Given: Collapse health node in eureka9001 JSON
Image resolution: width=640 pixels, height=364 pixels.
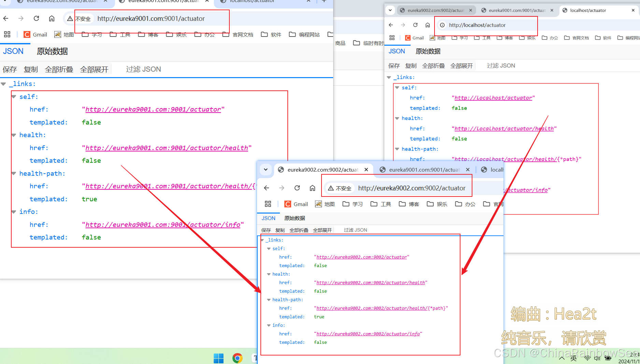Looking at the screenshot, I should click(14, 135).
